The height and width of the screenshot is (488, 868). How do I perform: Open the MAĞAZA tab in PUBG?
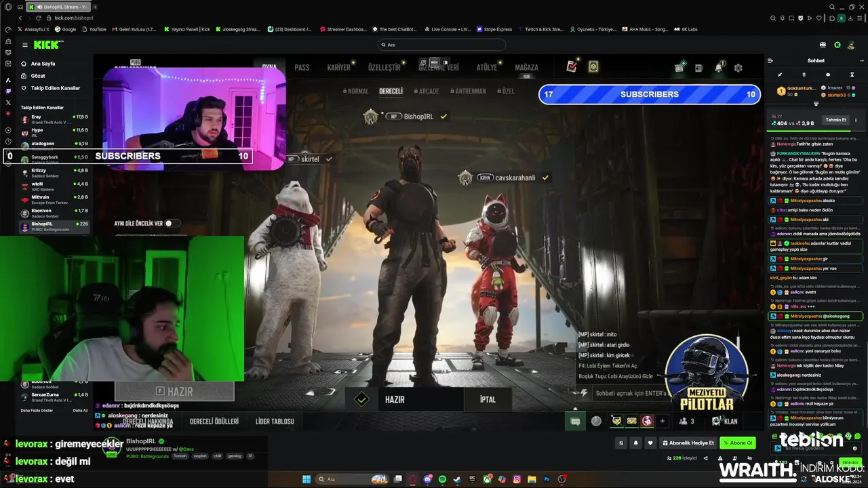click(x=526, y=67)
